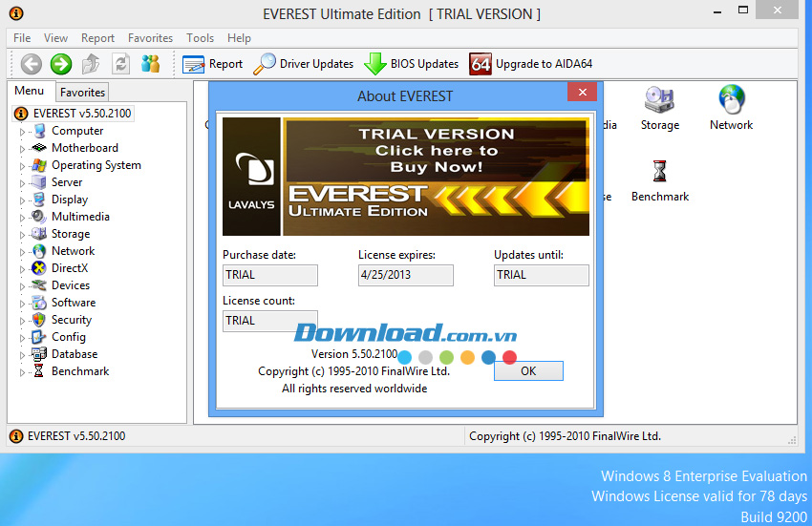Click the License count field

(270, 321)
